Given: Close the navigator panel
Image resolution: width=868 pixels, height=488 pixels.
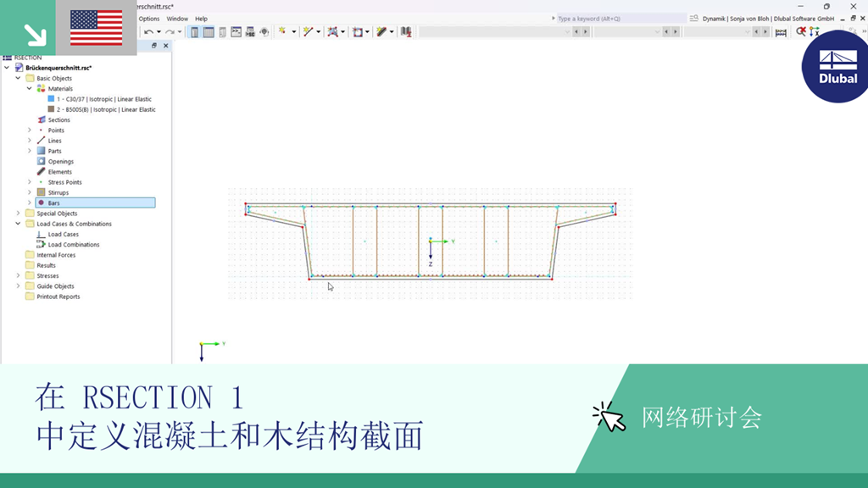Looking at the screenshot, I should (x=165, y=46).
